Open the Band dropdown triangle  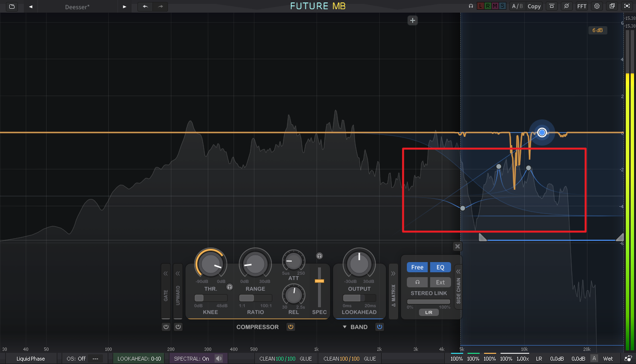tap(345, 327)
